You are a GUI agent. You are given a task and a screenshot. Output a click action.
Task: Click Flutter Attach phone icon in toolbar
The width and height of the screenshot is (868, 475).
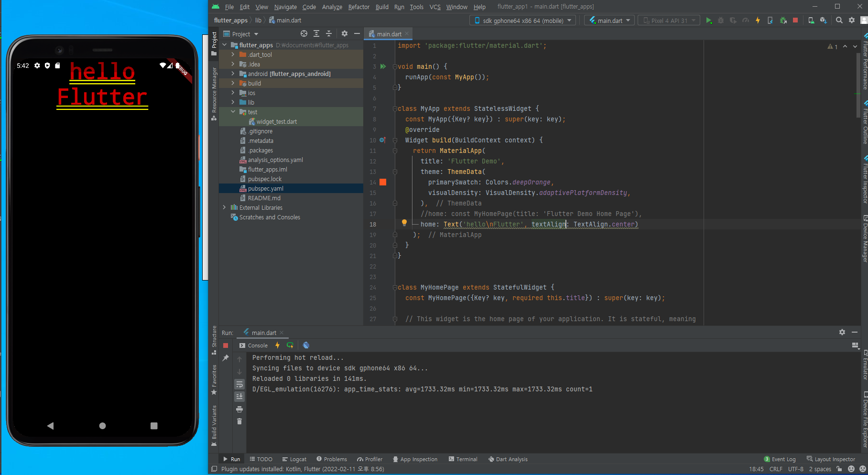click(770, 21)
